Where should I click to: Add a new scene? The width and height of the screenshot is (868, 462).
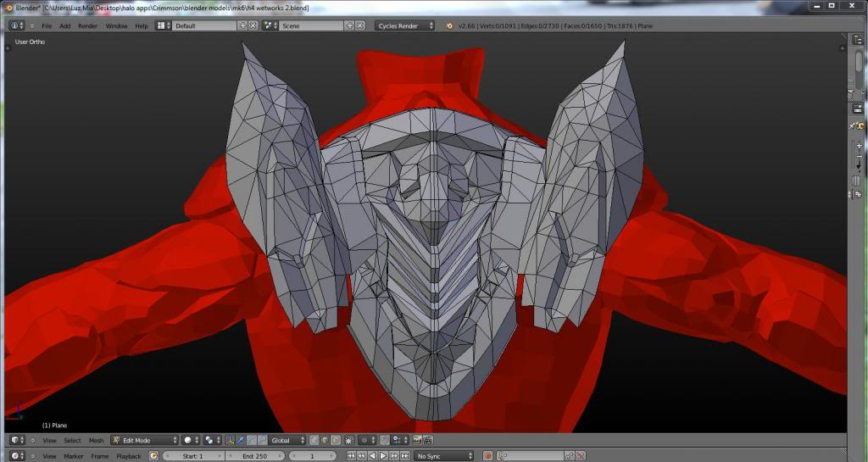point(350,25)
